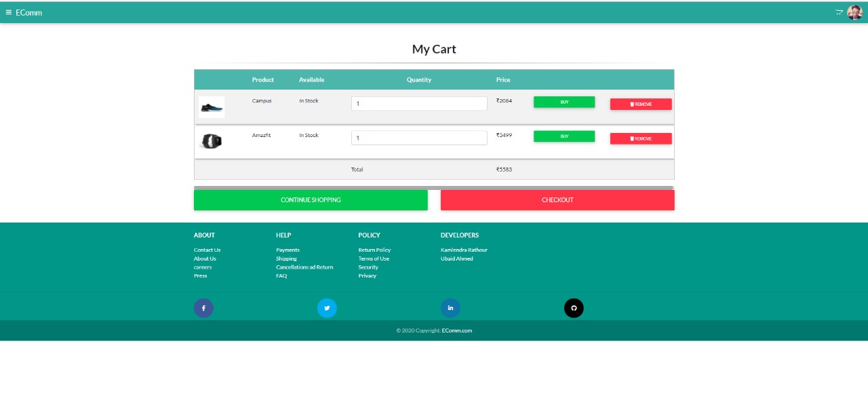Click the POLICY footer heading
This screenshot has height=420, width=868.
pos(370,235)
